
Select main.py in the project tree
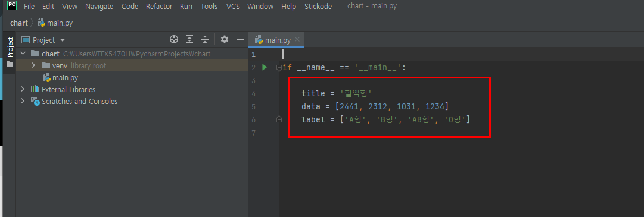[x=60, y=77]
